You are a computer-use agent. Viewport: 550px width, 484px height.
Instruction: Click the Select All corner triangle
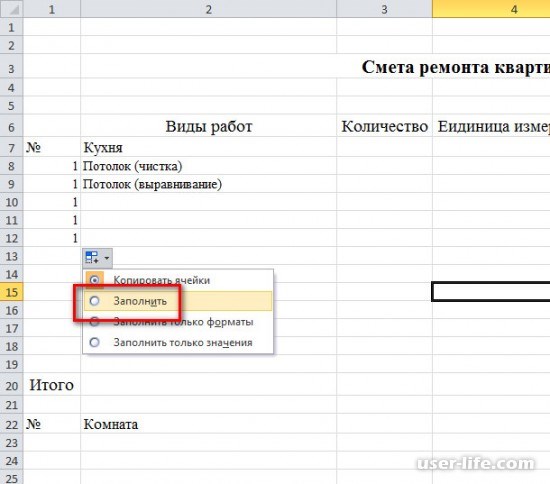12,9
